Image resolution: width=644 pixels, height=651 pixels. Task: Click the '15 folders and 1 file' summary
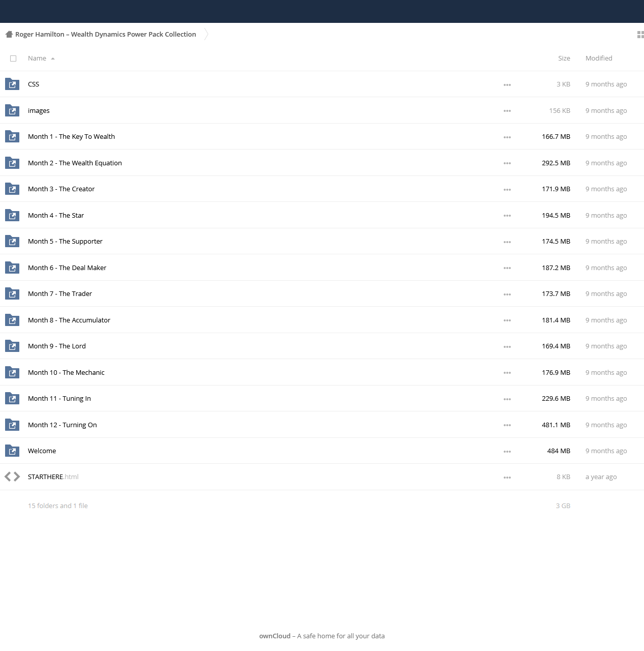58,506
